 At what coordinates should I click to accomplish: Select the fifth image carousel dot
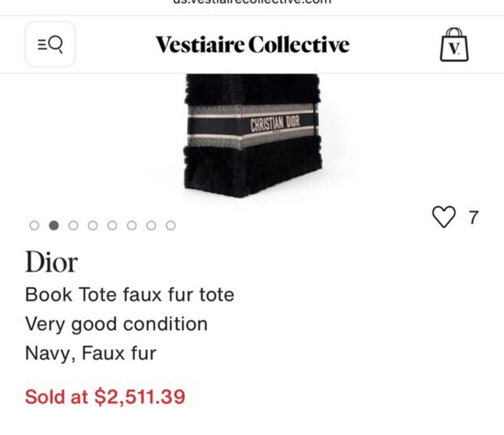coord(112,226)
